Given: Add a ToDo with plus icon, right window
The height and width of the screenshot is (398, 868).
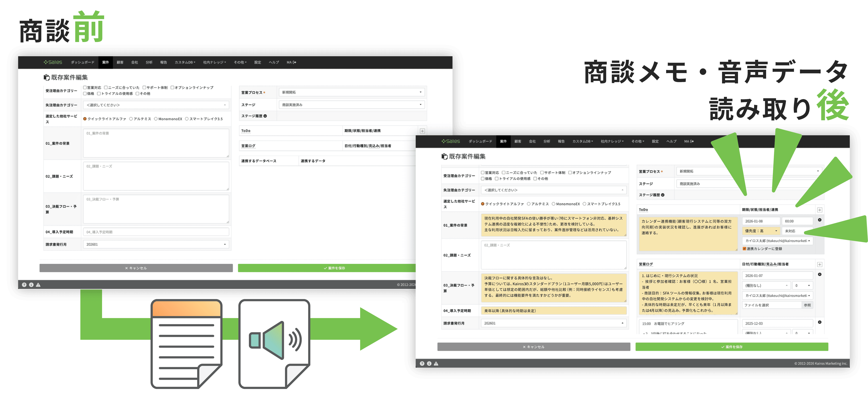Looking at the screenshot, I should (820, 210).
